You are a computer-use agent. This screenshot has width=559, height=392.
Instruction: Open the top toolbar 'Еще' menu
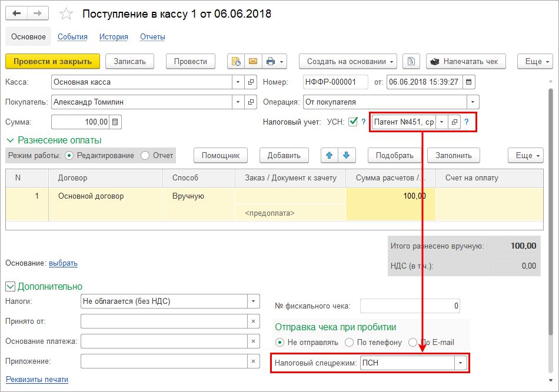[535, 61]
